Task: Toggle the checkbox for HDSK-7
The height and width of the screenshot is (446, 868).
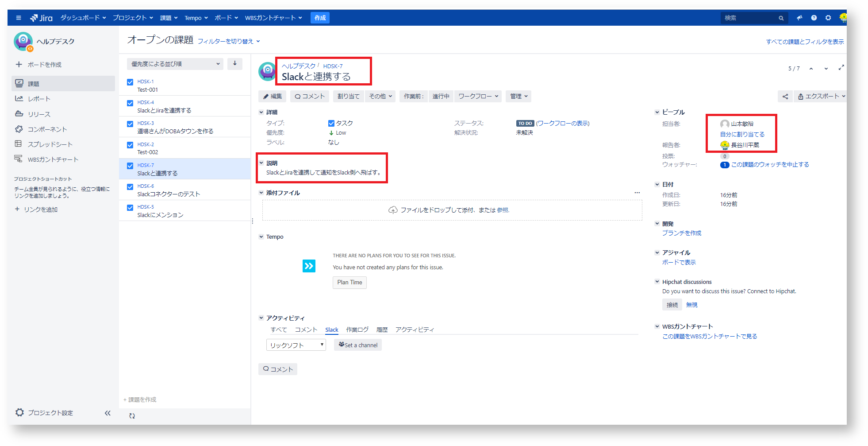Action: pyautogui.click(x=130, y=166)
